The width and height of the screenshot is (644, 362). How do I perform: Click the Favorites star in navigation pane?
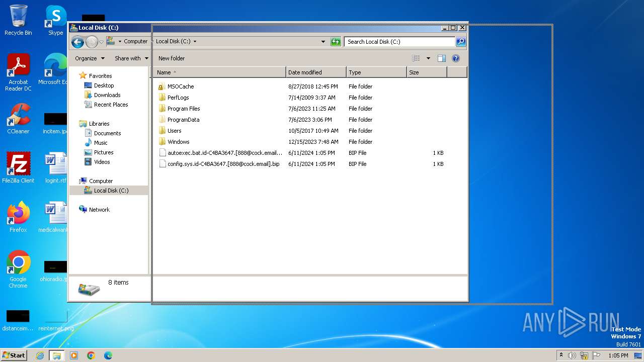pyautogui.click(x=83, y=76)
